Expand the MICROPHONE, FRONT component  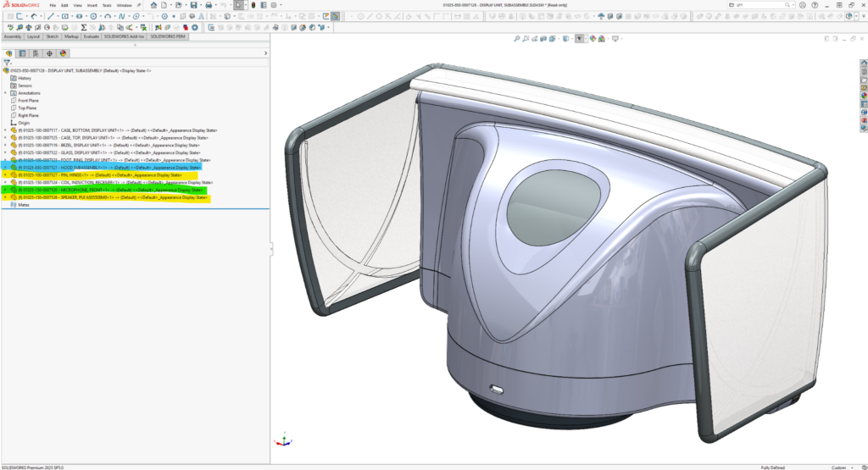[6, 190]
